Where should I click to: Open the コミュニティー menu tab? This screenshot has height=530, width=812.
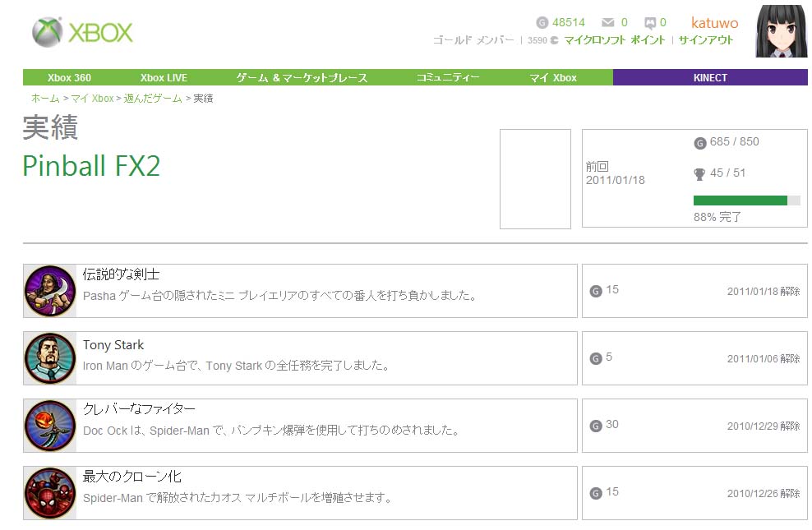click(x=448, y=77)
